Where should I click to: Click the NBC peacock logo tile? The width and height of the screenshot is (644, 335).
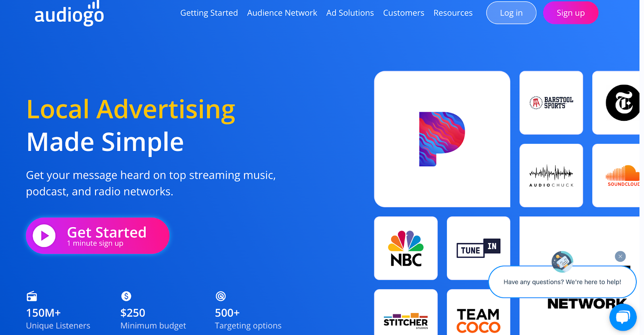point(406,248)
